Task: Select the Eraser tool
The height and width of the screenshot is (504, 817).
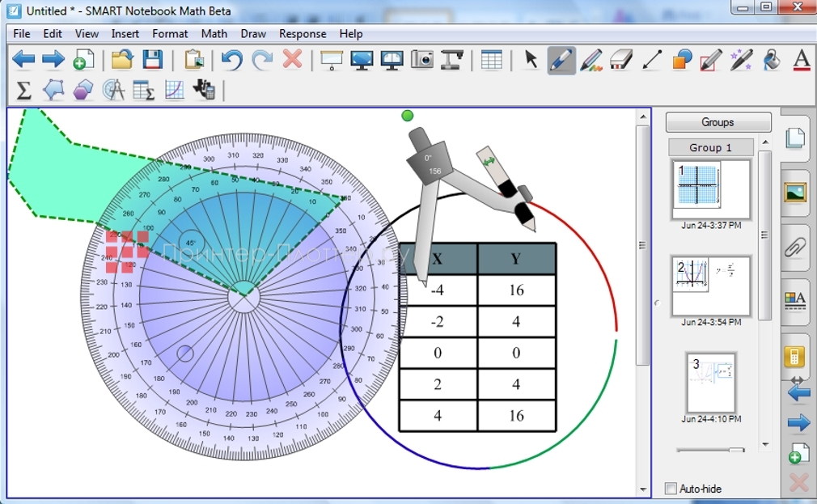Action: (x=623, y=60)
